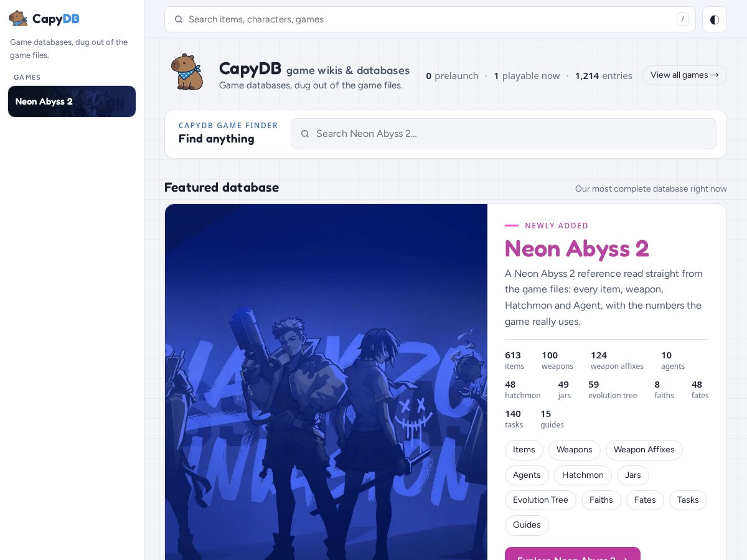The image size is (747, 560).
Task: Click the large capybara mascot in header
Action: click(x=187, y=72)
